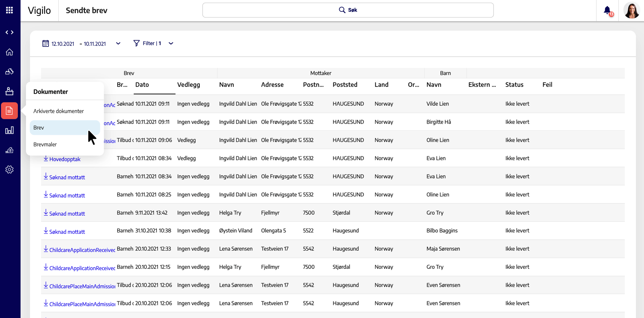Click the Olengata 5 address cell
The width and height of the screenshot is (644, 318).
273,231
